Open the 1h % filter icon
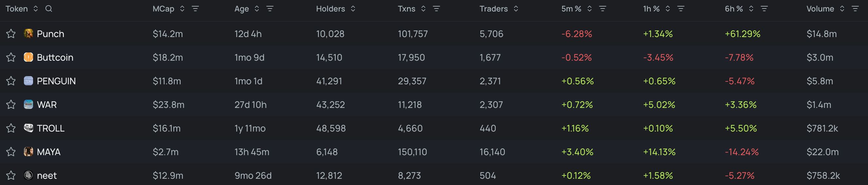The image size is (868, 185). tap(681, 9)
